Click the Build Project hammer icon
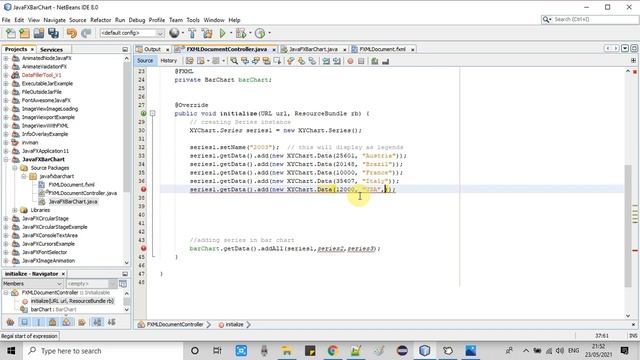 coord(192,33)
